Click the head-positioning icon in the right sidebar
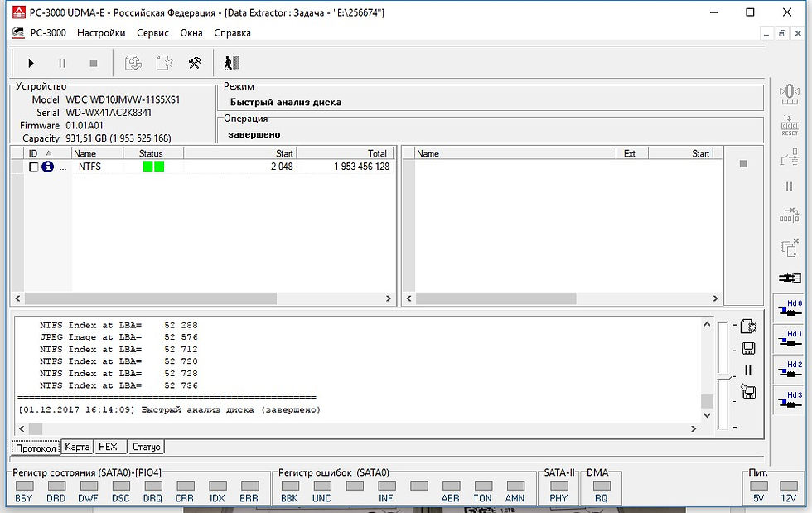This screenshot has width=812, height=513. click(x=789, y=94)
